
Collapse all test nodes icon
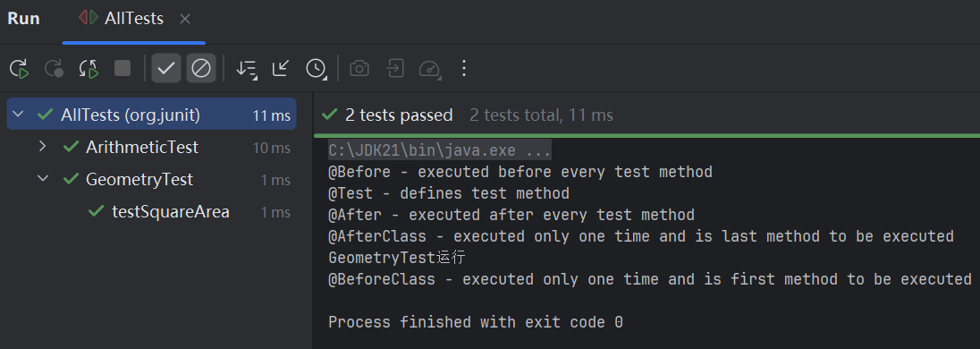(x=281, y=68)
